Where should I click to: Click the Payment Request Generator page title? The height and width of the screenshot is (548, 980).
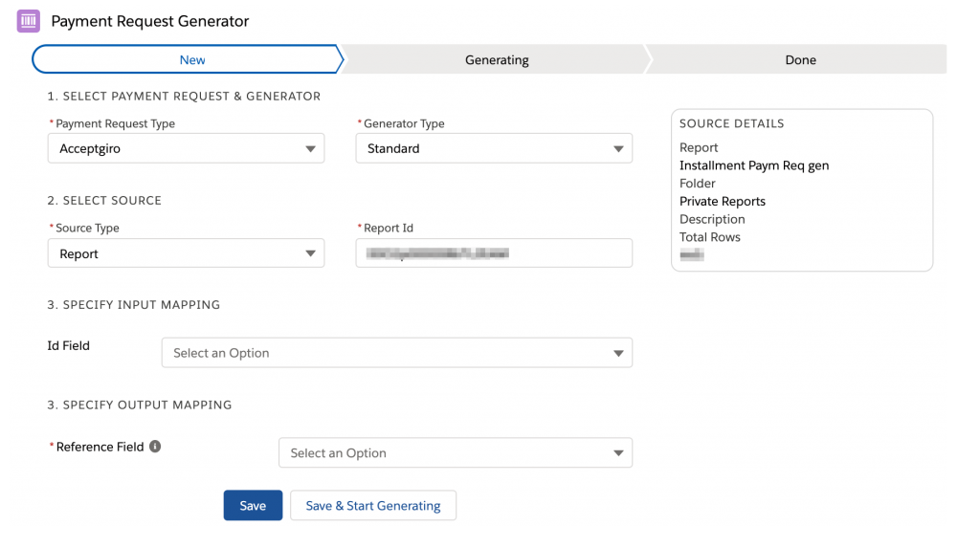click(149, 21)
